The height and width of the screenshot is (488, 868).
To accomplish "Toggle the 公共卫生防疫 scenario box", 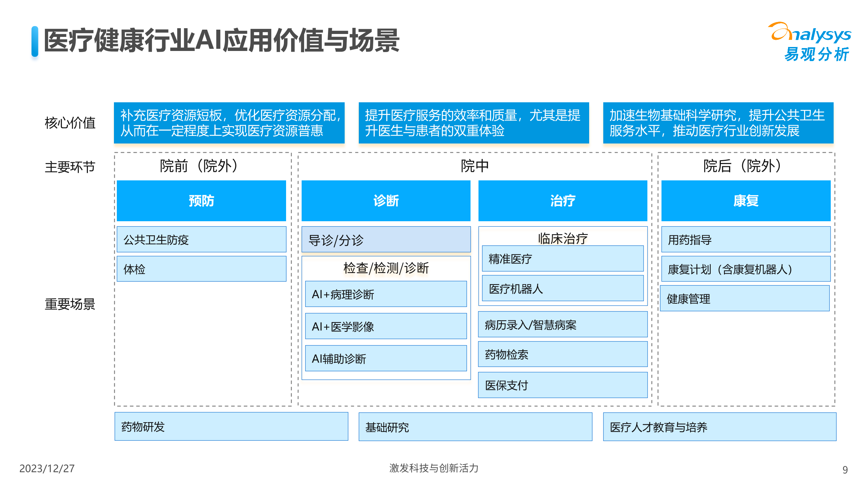I will click(201, 239).
